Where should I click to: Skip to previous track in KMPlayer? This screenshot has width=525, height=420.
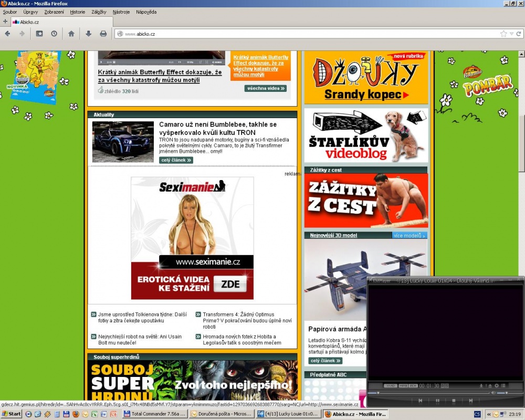coord(420,401)
